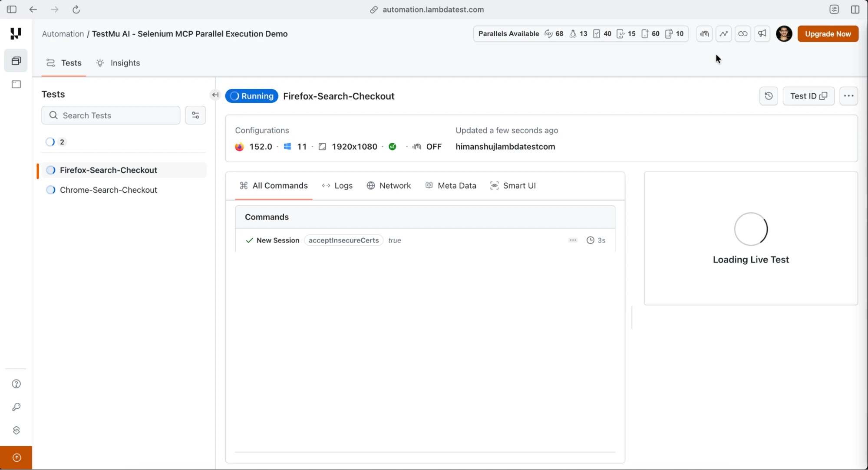Open the integrations hexagon icon in sidebar
This screenshot has height=470, width=868.
pyautogui.click(x=16, y=431)
